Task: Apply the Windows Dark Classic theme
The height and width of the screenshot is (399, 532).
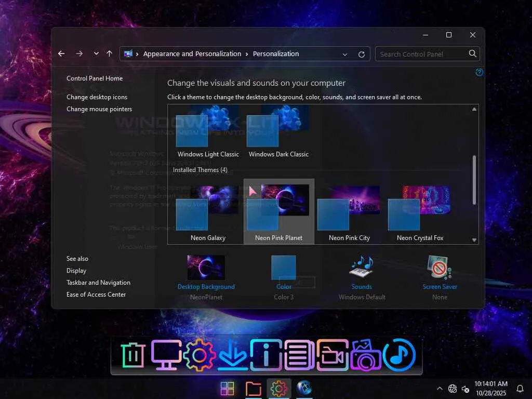Action: tap(278, 131)
